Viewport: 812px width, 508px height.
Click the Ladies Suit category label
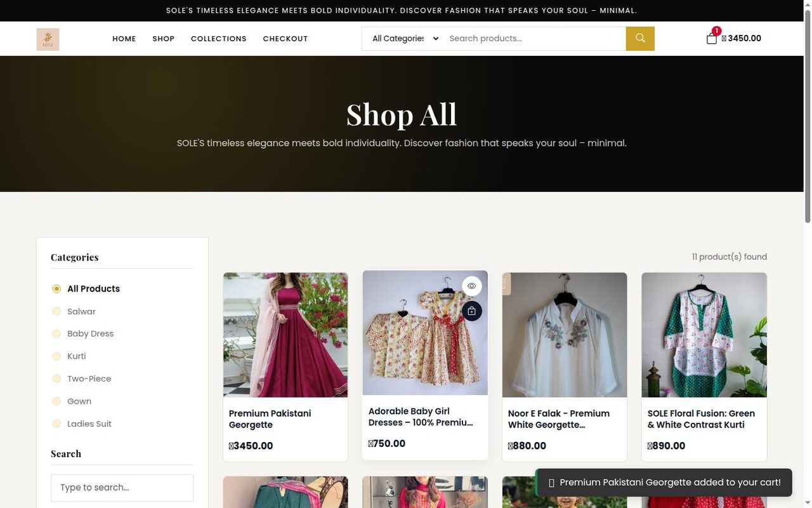89,424
